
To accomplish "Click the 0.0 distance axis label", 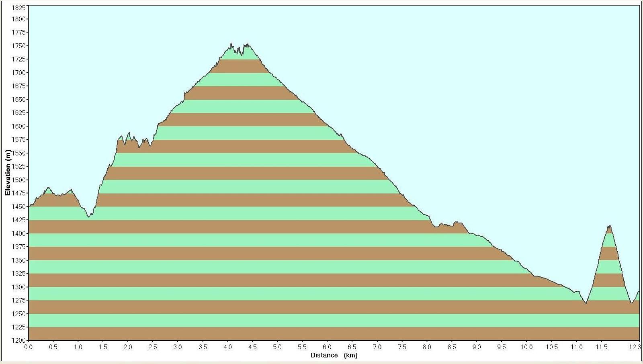I will pos(28,347).
